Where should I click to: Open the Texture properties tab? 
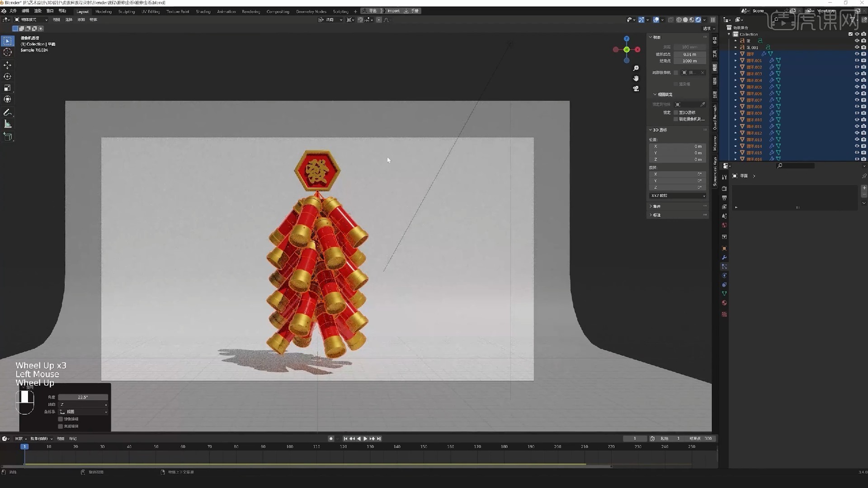(x=724, y=314)
